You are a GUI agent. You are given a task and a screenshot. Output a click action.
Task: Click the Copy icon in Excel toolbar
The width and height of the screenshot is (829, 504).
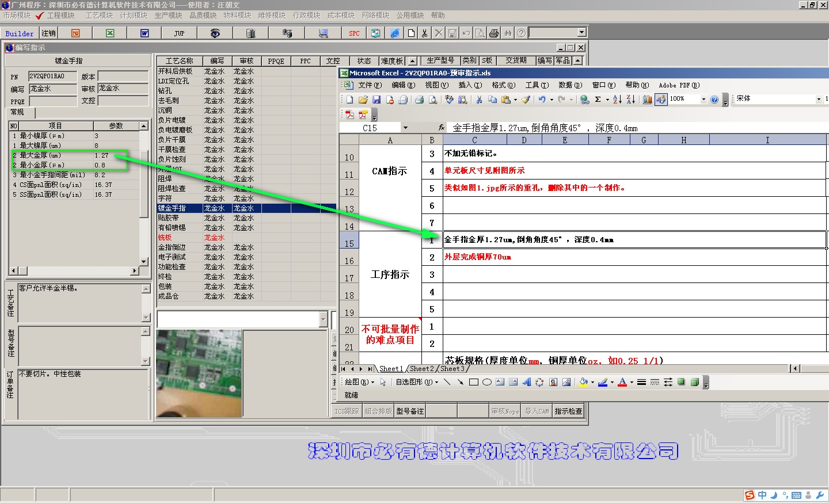pyautogui.click(x=492, y=100)
